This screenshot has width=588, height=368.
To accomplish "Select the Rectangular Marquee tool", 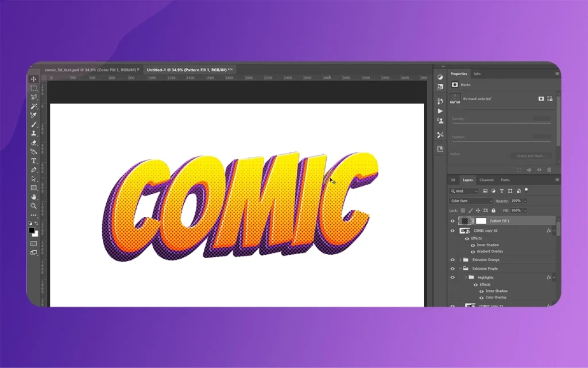I will point(34,88).
